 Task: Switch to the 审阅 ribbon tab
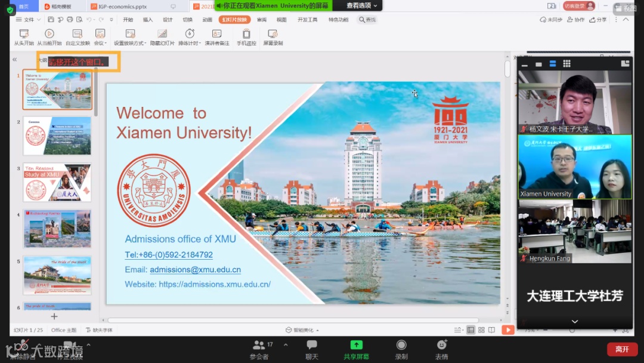262,19
